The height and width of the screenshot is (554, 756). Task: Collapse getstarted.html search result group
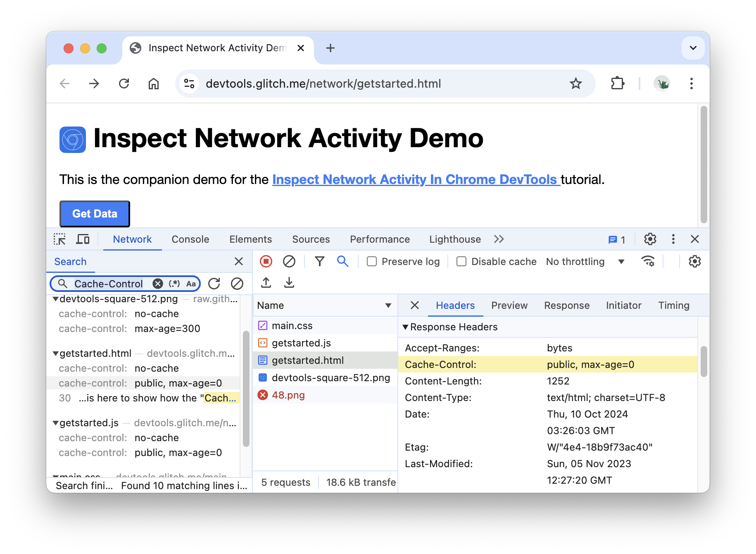coord(55,353)
